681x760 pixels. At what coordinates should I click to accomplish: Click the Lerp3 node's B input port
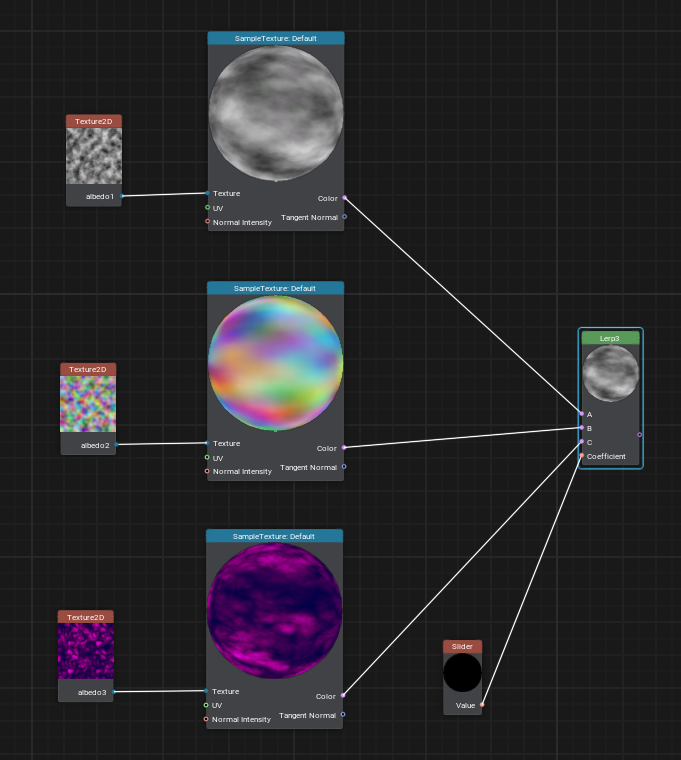click(581, 427)
